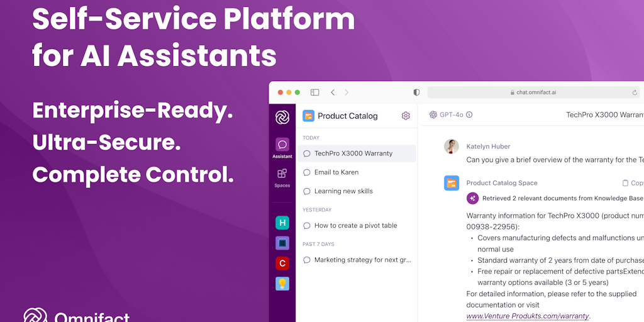The width and height of the screenshot is (644, 322).
Task: Open the TechPro X3000 Warranty chat
Action: pos(357,153)
